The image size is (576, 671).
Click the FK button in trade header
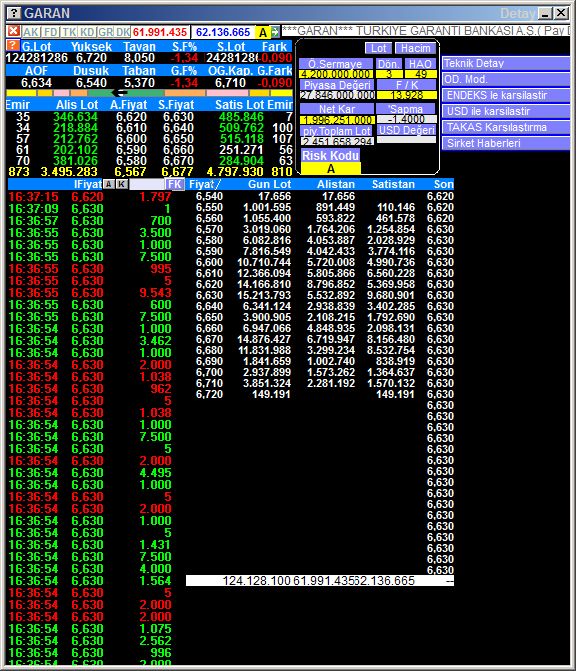click(x=175, y=184)
